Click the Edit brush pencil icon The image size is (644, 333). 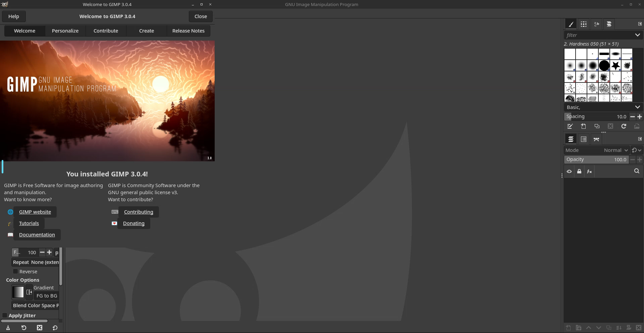(570, 126)
